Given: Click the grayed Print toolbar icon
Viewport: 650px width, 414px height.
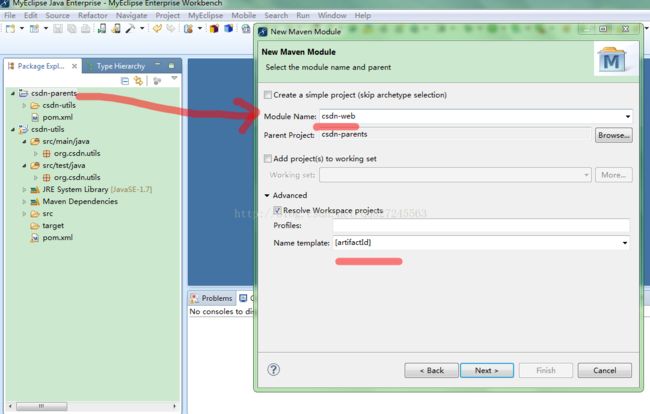Looking at the screenshot, I should pos(85,29).
